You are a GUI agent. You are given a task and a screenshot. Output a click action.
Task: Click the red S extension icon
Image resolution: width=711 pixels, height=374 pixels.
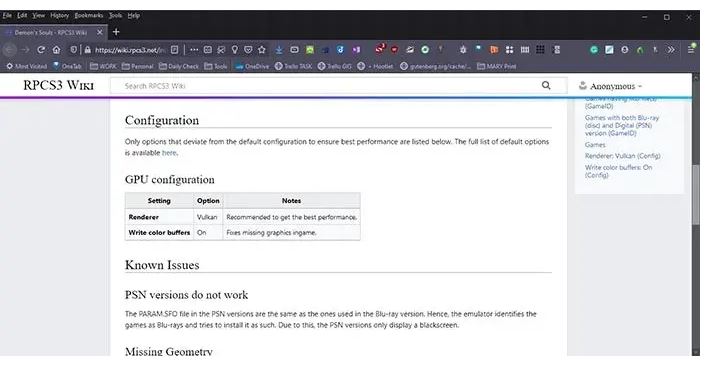click(x=379, y=49)
